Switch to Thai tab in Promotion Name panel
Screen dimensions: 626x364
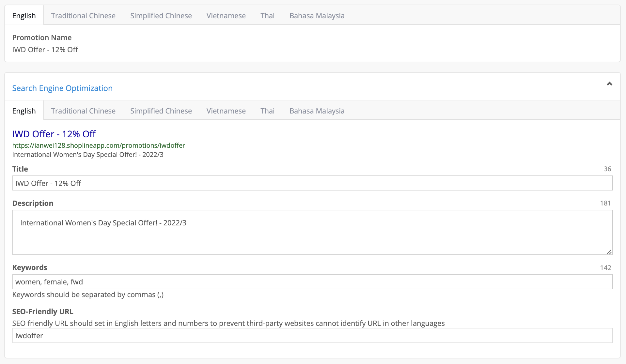pos(267,16)
